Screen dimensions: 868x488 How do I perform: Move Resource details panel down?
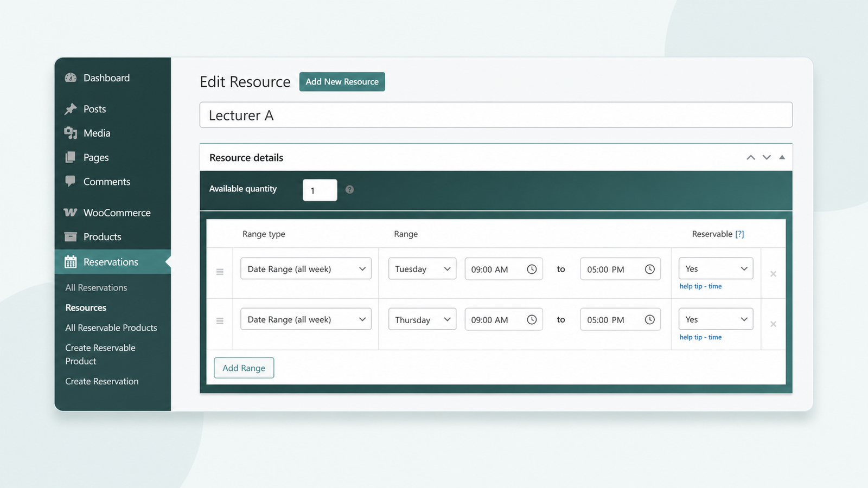click(x=767, y=157)
